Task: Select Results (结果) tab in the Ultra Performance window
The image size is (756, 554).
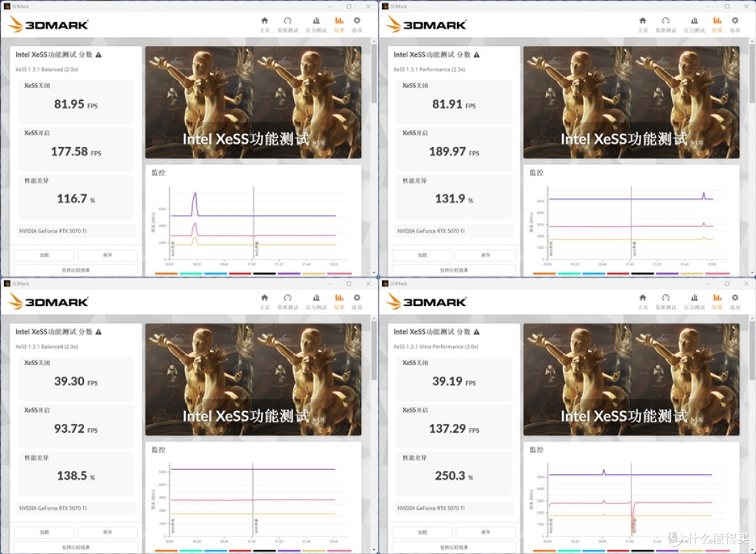Action: (717, 302)
